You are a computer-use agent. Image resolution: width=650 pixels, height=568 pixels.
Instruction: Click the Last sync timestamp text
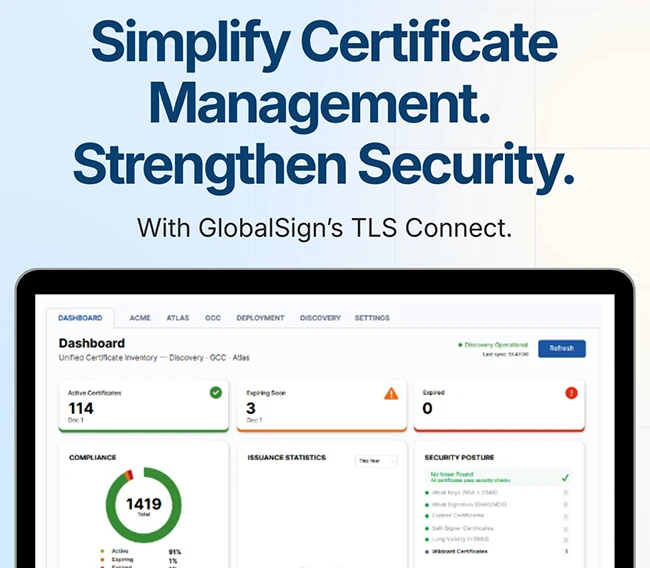(x=505, y=354)
